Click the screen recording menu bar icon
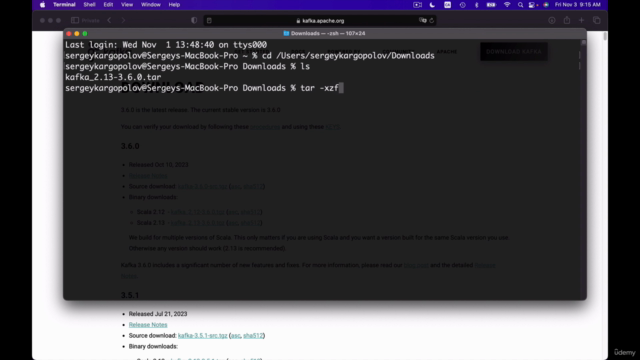Image resolution: width=640 pixels, height=360 pixels. pos(417,5)
